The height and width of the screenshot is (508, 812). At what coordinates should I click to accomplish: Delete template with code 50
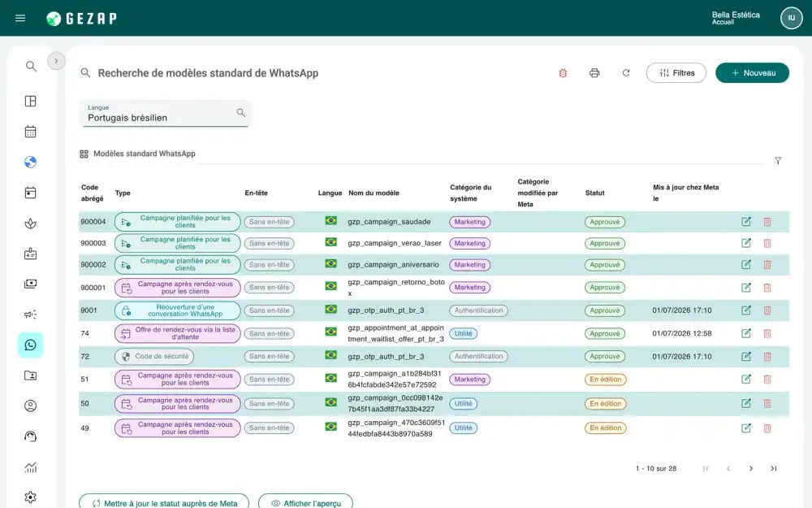pyautogui.click(x=767, y=403)
